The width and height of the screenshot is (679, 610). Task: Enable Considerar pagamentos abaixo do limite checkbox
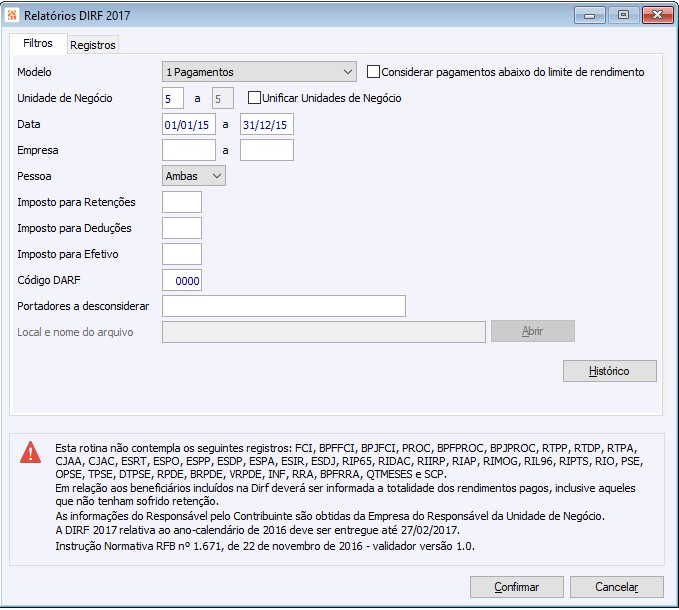tap(373, 72)
